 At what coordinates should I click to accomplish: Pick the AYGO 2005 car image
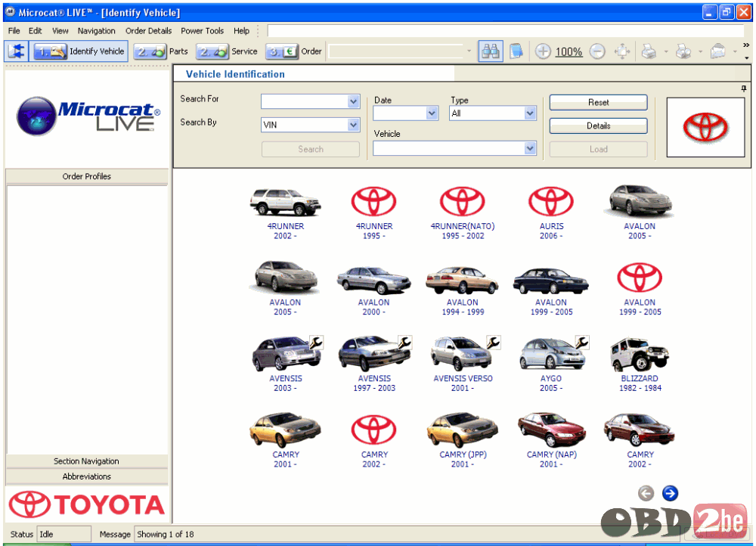tap(552, 354)
